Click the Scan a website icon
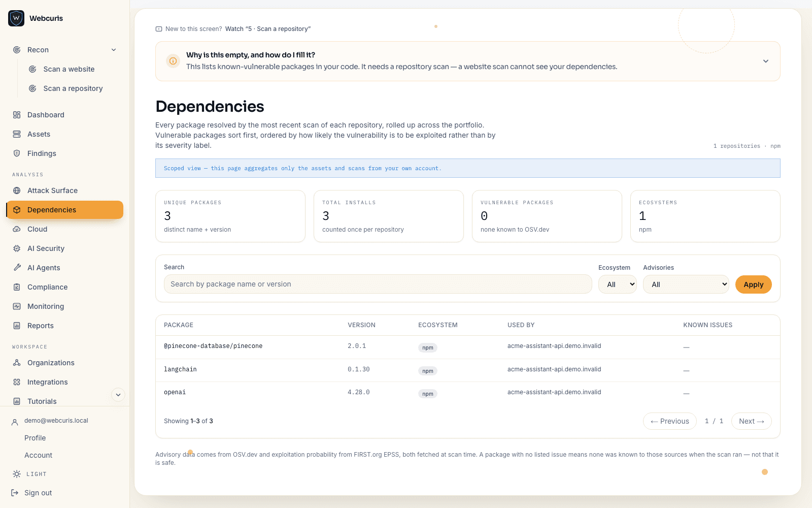 (x=32, y=69)
